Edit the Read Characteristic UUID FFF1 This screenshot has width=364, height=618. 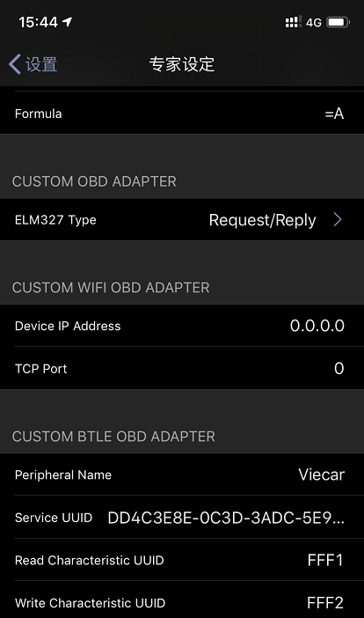(x=325, y=560)
